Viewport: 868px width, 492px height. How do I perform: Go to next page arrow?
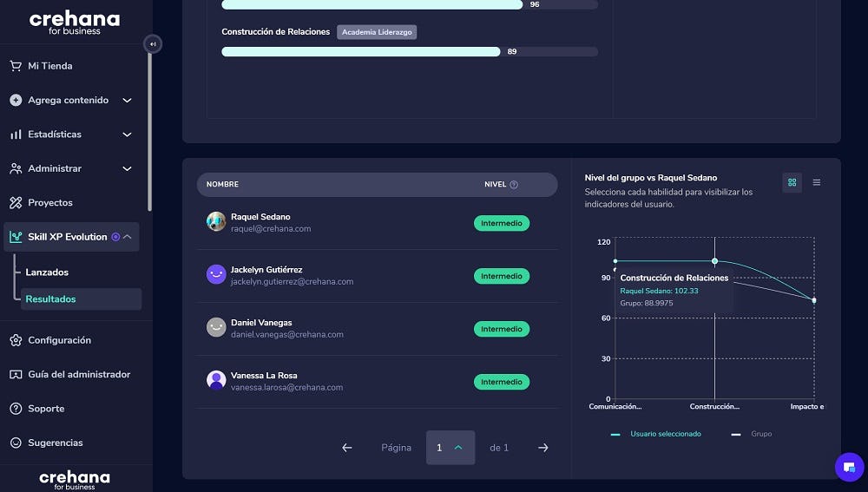pos(543,448)
